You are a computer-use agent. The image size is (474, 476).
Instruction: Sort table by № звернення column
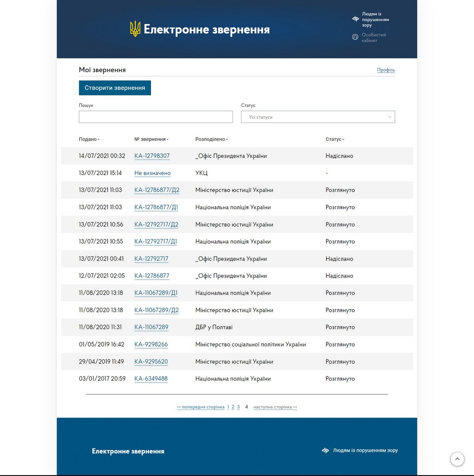[x=151, y=139]
